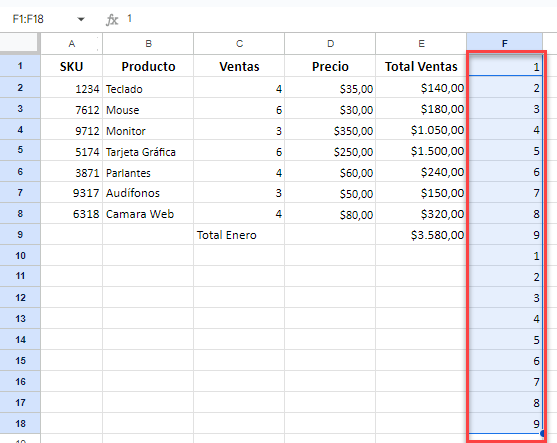Select SKU cell 3871
Image resolution: width=557 pixels, height=443 pixels.
pyautogui.click(x=72, y=171)
